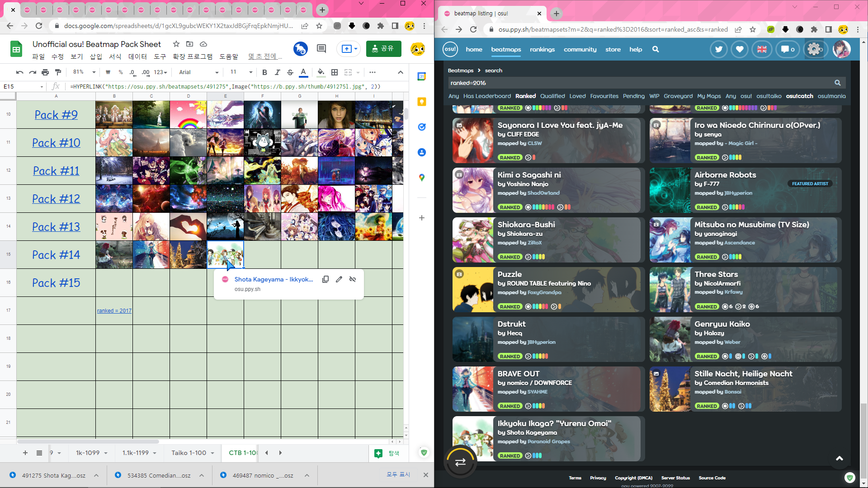This screenshot has width=868, height=488.
Task: Switch to the Taiko 1-100 sheet tab
Action: coord(189,453)
